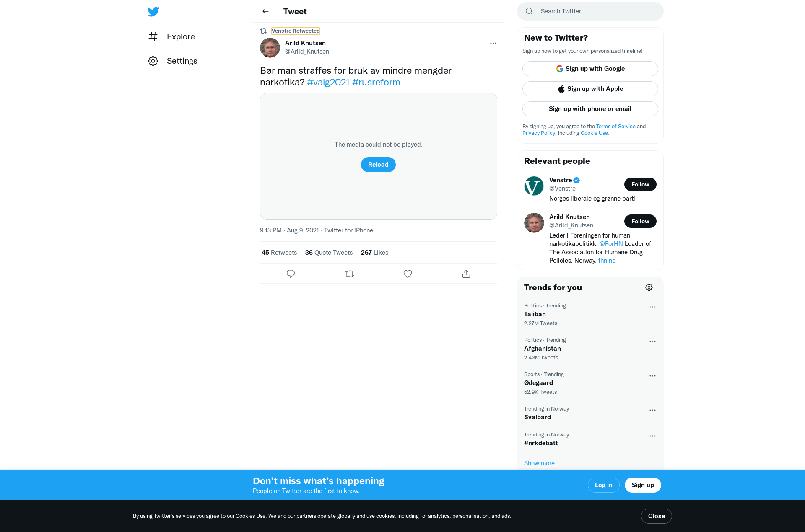The image size is (805, 532).
Task: Click Show more under trends
Action: coord(539,463)
